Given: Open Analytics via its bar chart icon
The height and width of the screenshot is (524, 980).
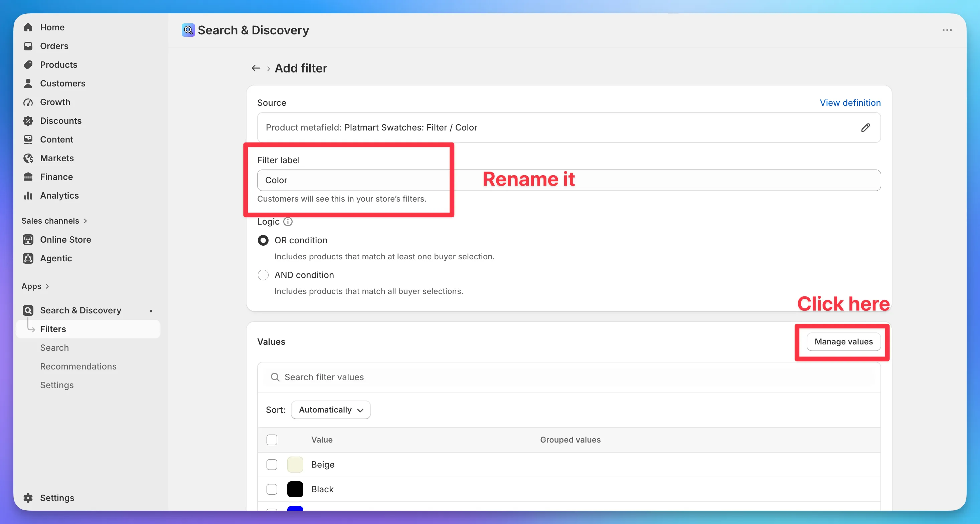Looking at the screenshot, I should (28, 196).
